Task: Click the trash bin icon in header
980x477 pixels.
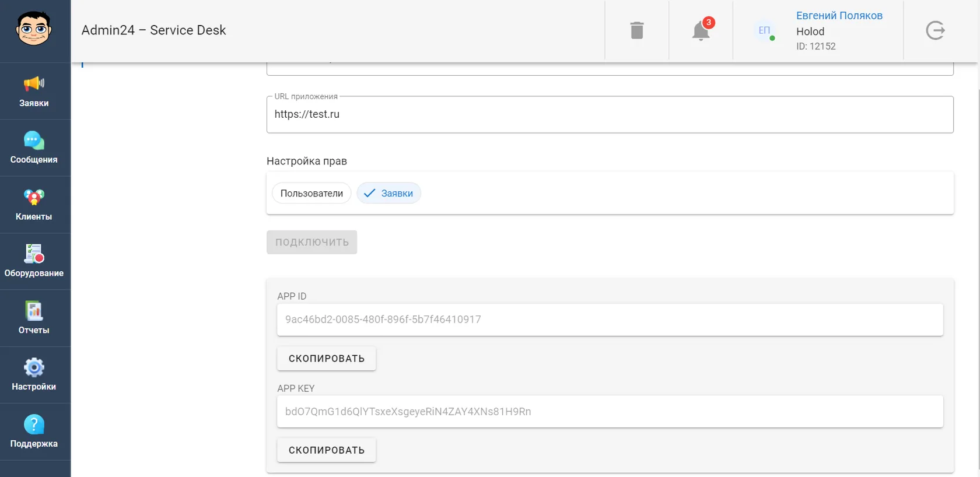Action: 637,30
